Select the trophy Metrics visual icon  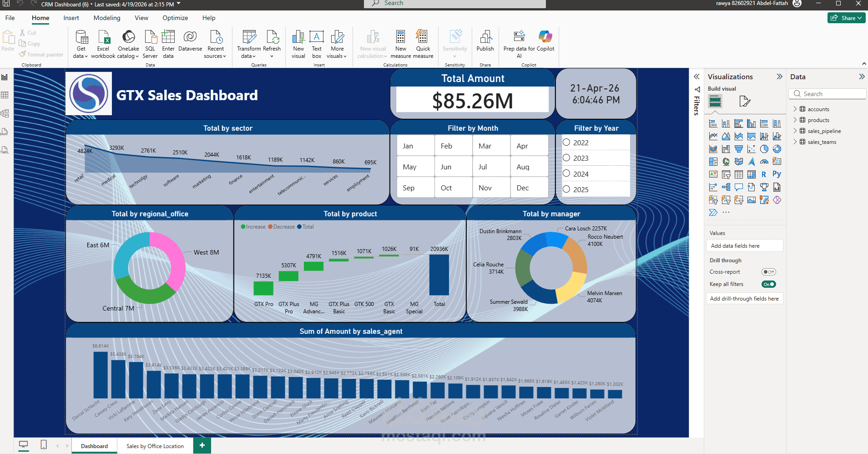764,187
